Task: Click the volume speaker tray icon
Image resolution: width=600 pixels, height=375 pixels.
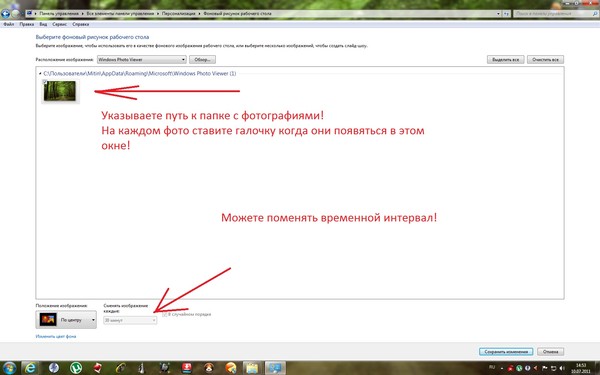Action: (562, 368)
